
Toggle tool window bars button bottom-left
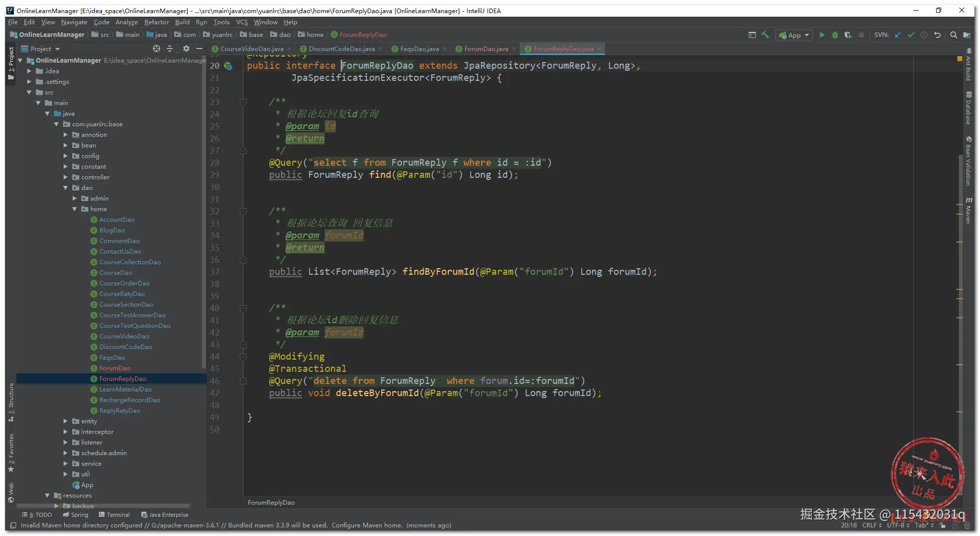pyautogui.click(x=13, y=525)
